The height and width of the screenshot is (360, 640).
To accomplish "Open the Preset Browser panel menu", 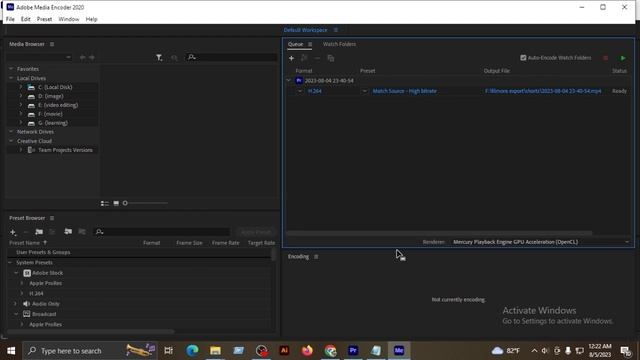I will tap(52, 218).
